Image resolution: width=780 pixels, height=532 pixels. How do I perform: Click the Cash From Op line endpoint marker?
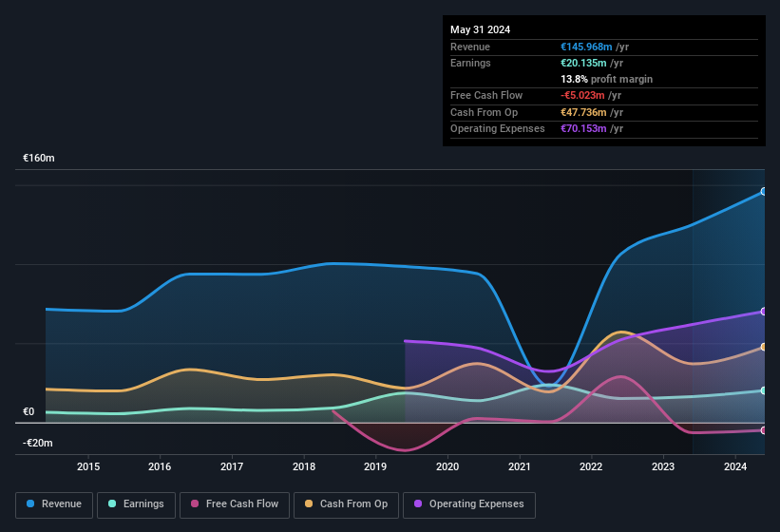(764, 347)
